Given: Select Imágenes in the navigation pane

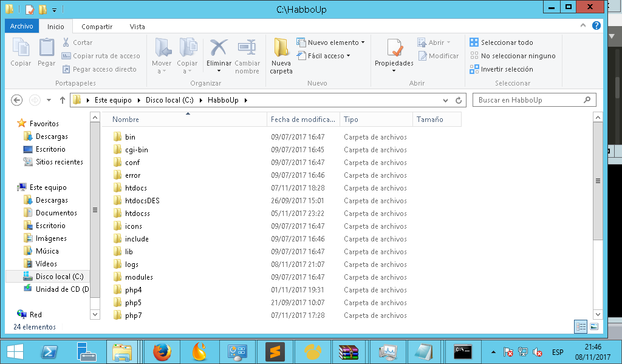Looking at the screenshot, I should (51, 238).
